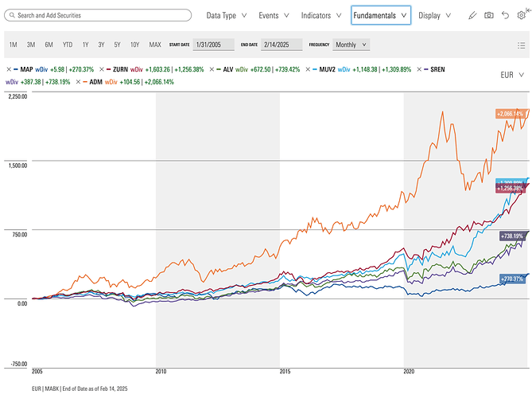This screenshot has height=398, width=532.
Task: Select the 3M time range
Action: coord(31,45)
